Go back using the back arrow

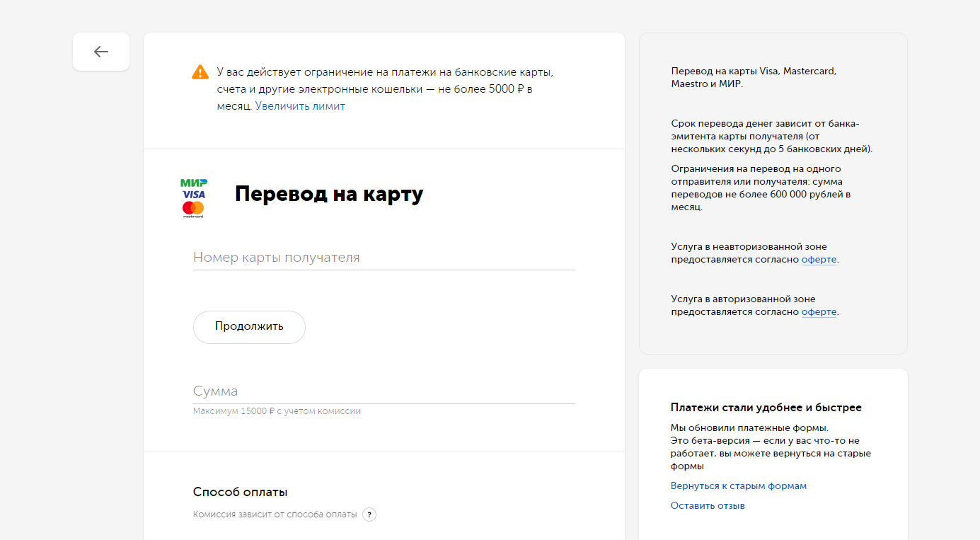100,52
